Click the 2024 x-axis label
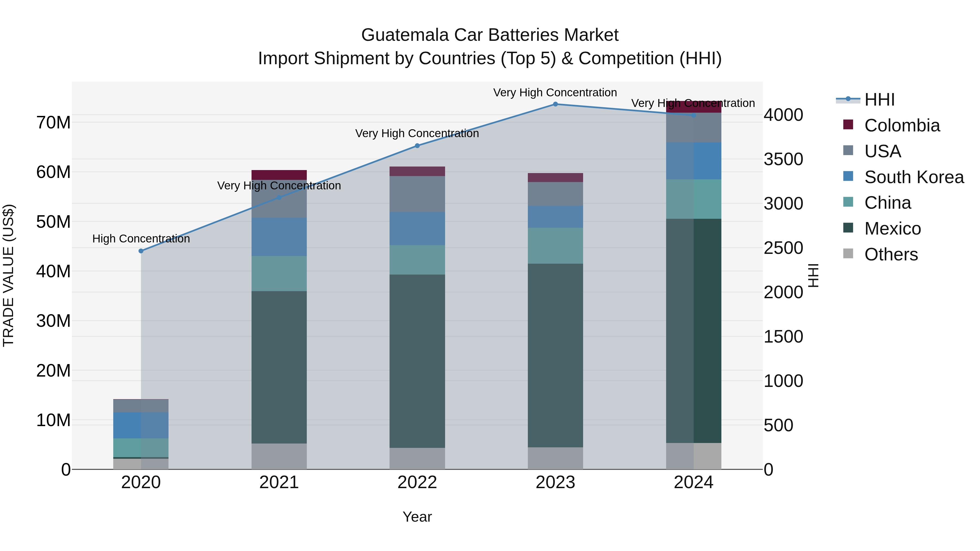The height and width of the screenshot is (551, 980). pos(694,482)
